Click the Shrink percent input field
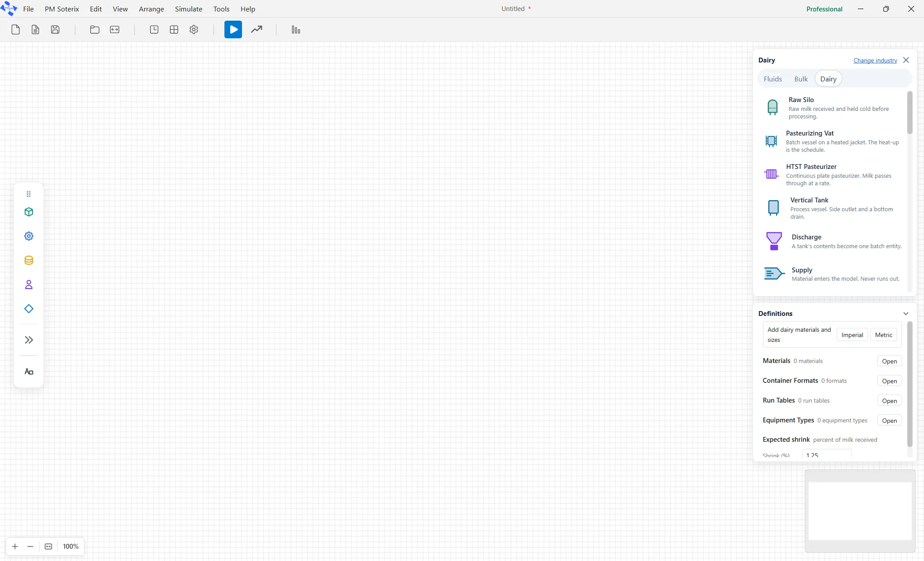The image size is (924, 561). 827,454
